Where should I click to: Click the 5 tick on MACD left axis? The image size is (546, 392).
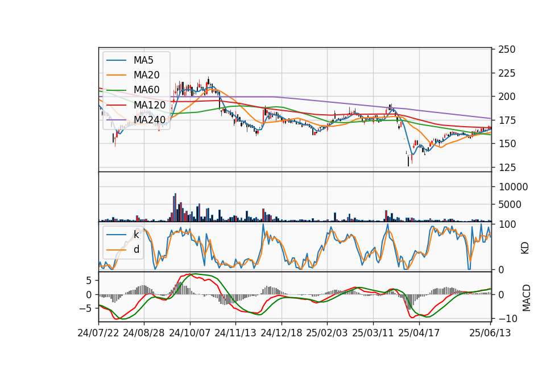click(x=89, y=280)
